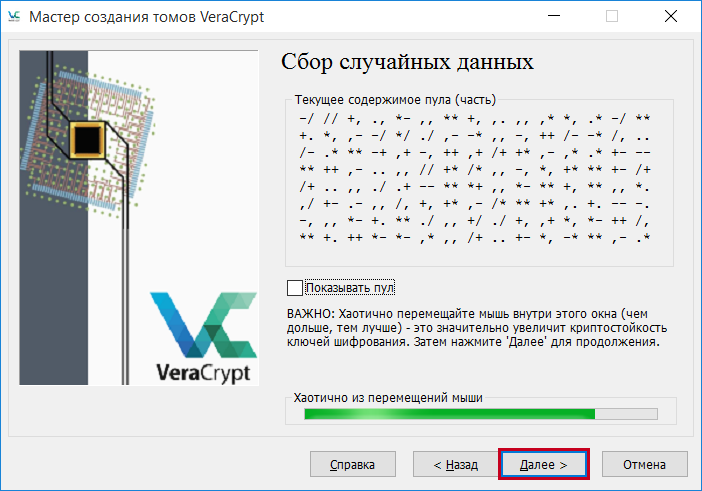Click the empty end of the randomness progress bar
702x491 pixels.
click(627, 413)
